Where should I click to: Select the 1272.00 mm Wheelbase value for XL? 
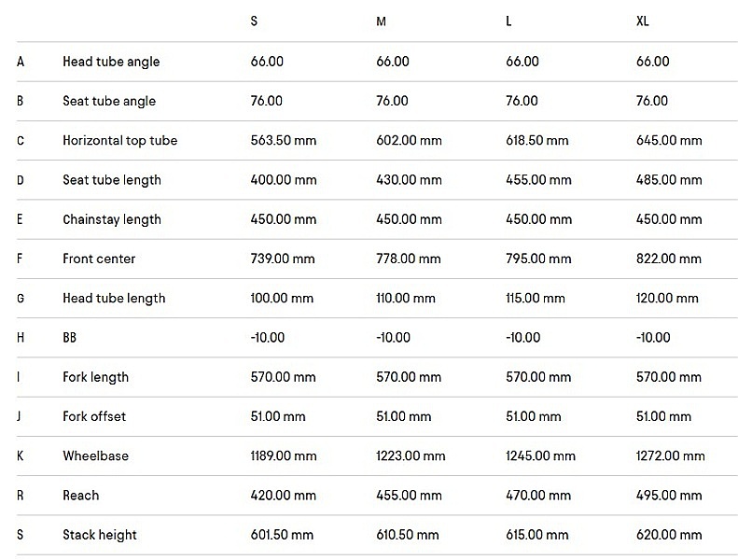click(x=670, y=456)
